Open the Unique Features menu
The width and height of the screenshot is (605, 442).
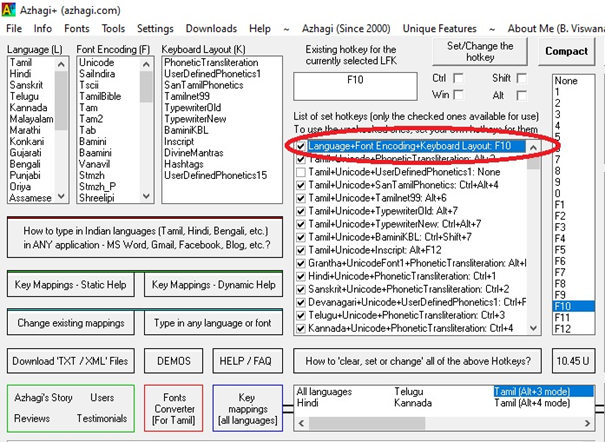439,29
